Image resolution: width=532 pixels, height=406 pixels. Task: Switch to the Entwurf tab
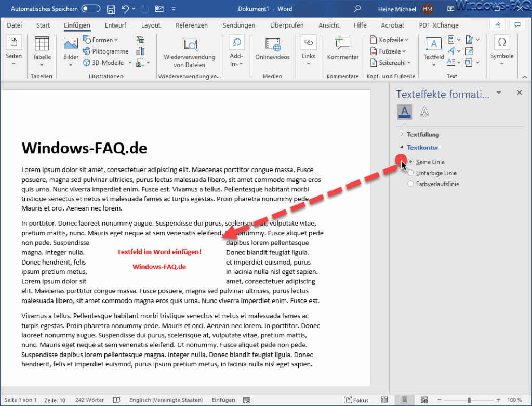[116, 25]
